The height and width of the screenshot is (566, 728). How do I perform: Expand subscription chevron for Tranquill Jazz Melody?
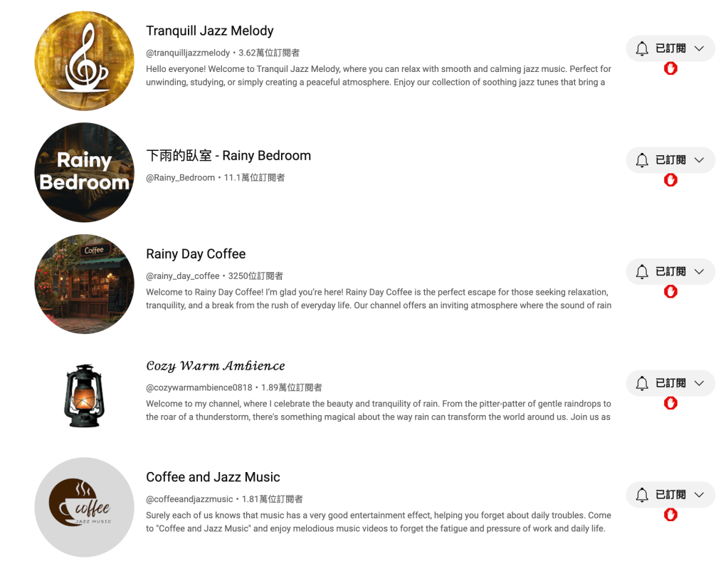coord(700,48)
